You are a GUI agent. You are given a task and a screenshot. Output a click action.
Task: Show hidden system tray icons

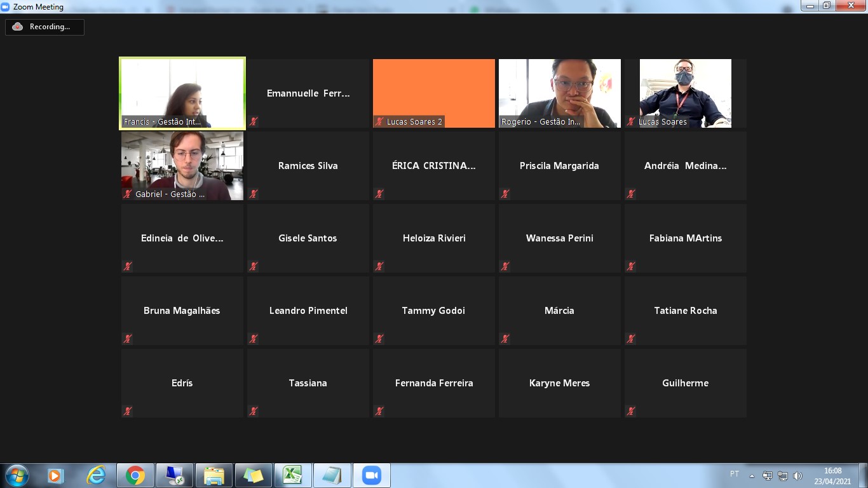[x=752, y=475]
